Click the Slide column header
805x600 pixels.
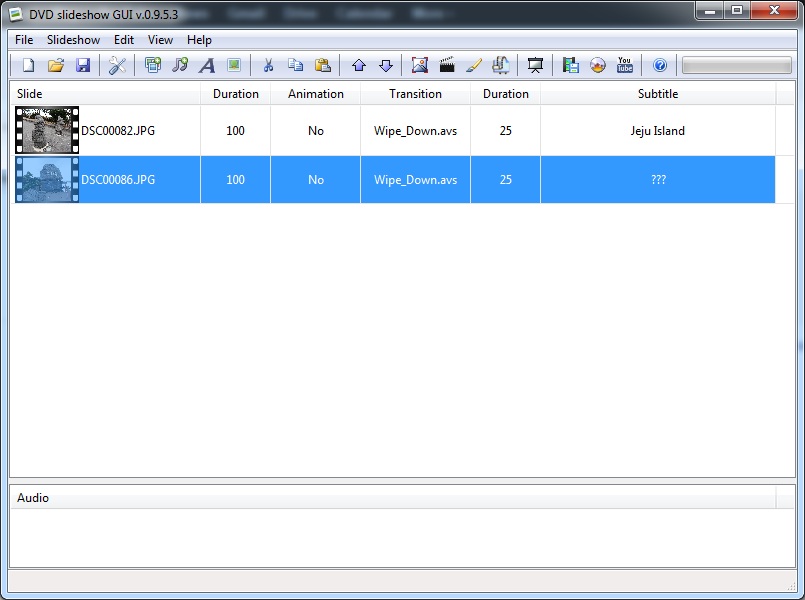[x=105, y=93]
